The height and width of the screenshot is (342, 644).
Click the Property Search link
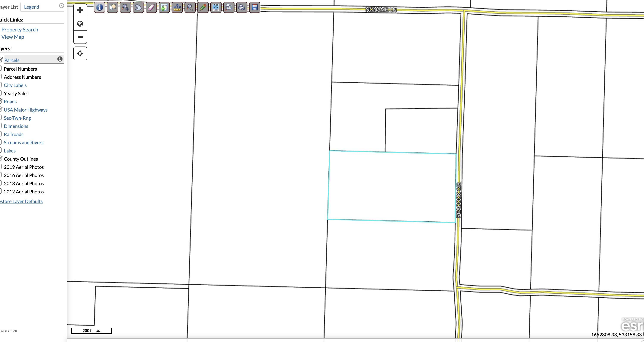click(x=20, y=30)
